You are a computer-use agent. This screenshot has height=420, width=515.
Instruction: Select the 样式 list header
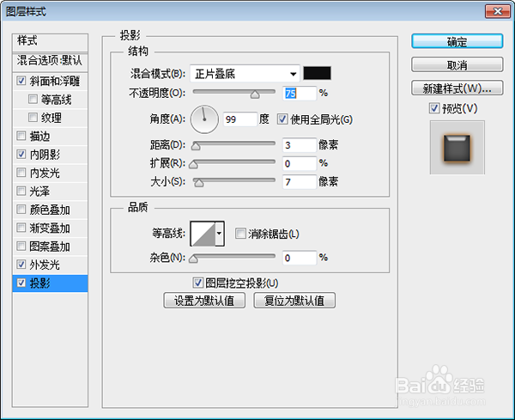50,42
